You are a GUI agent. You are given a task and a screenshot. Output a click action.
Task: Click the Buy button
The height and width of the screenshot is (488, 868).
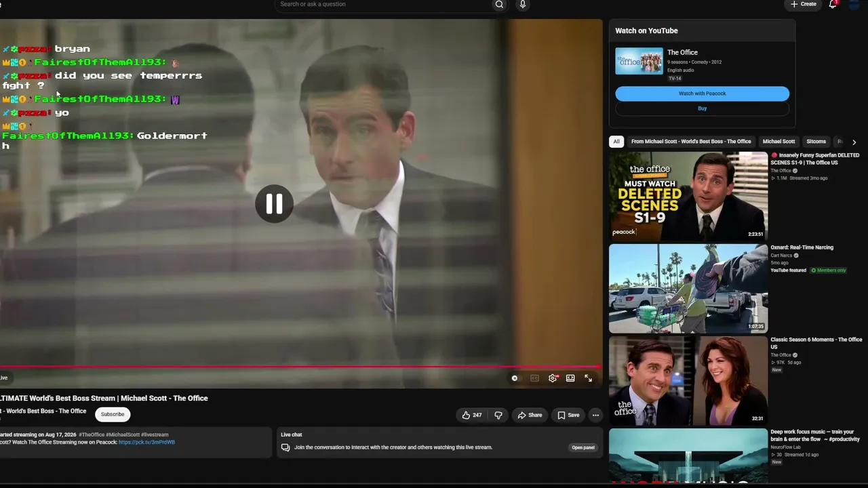click(x=702, y=108)
